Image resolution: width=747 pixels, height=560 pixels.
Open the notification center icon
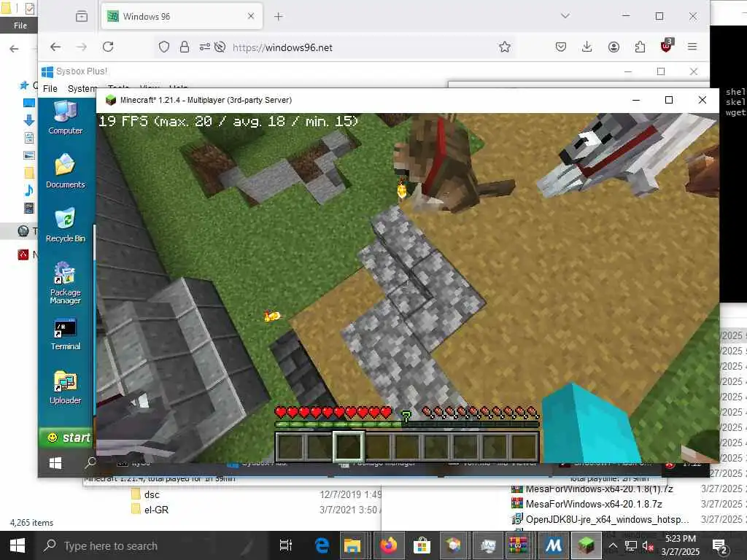(719, 545)
